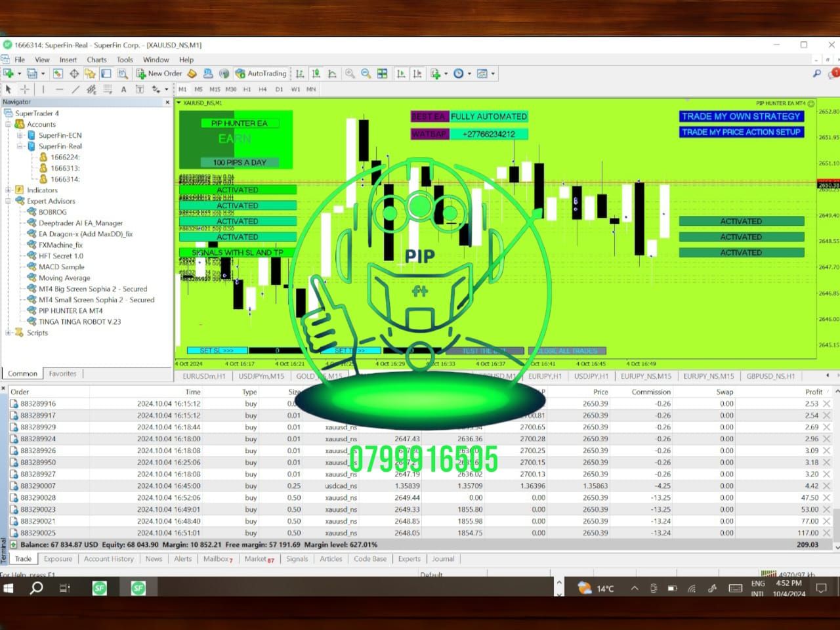The width and height of the screenshot is (840, 630).
Task: Open the Experts terminal tab
Action: 409,559
